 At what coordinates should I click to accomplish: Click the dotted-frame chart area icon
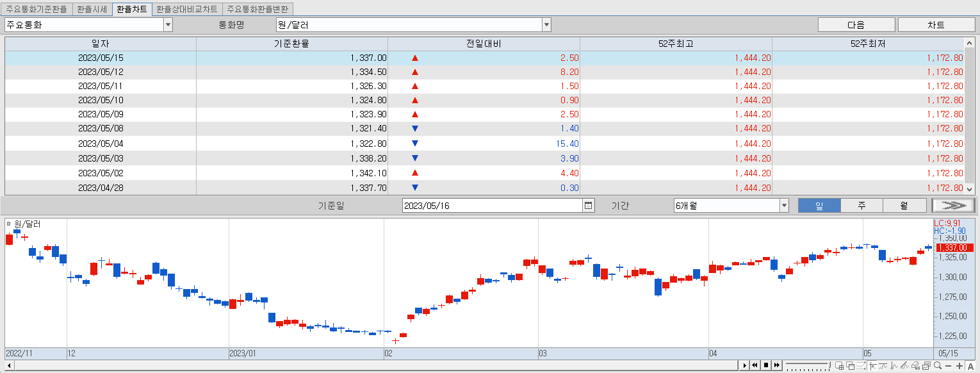[861, 365]
